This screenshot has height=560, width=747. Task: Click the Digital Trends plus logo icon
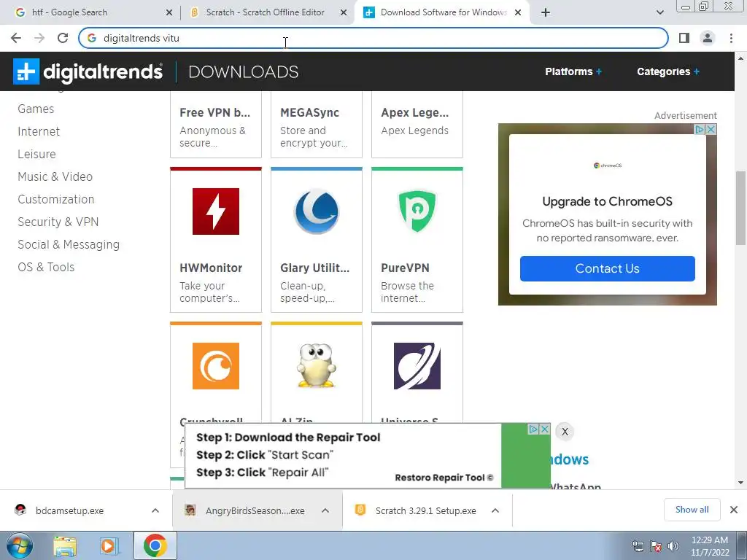[26, 71]
